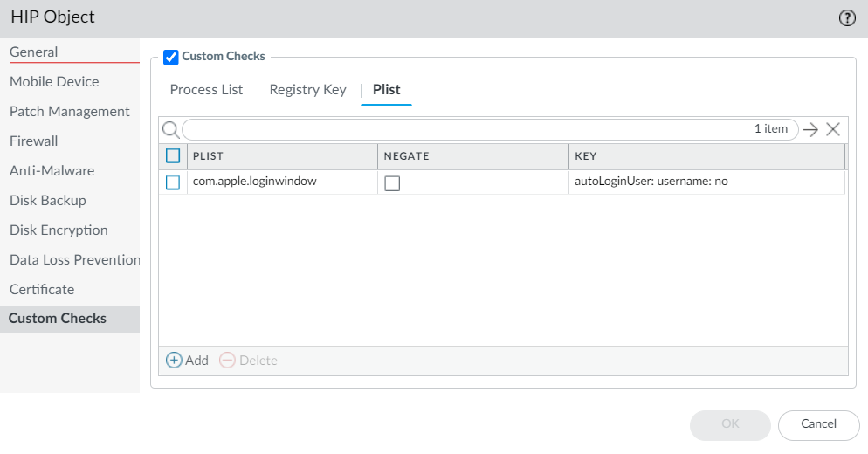The width and height of the screenshot is (868, 454).
Task: Click into the Plist search field
Action: [x=463, y=129]
